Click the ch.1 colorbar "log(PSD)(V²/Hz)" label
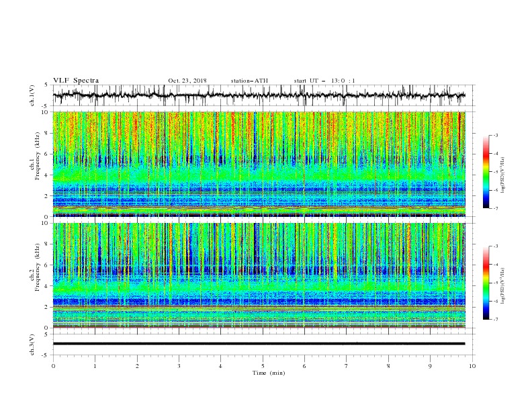This screenshot has height=411, width=532. pyautogui.click(x=503, y=175)
